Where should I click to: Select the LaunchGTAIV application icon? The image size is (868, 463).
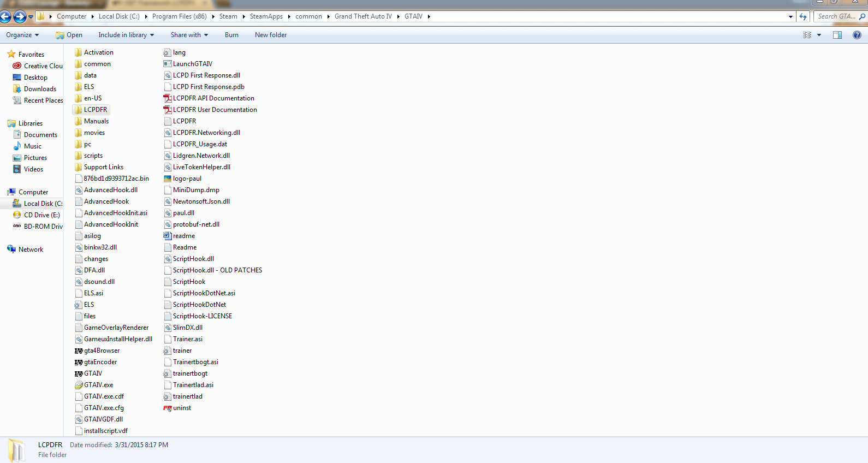(x=168, y=64)
